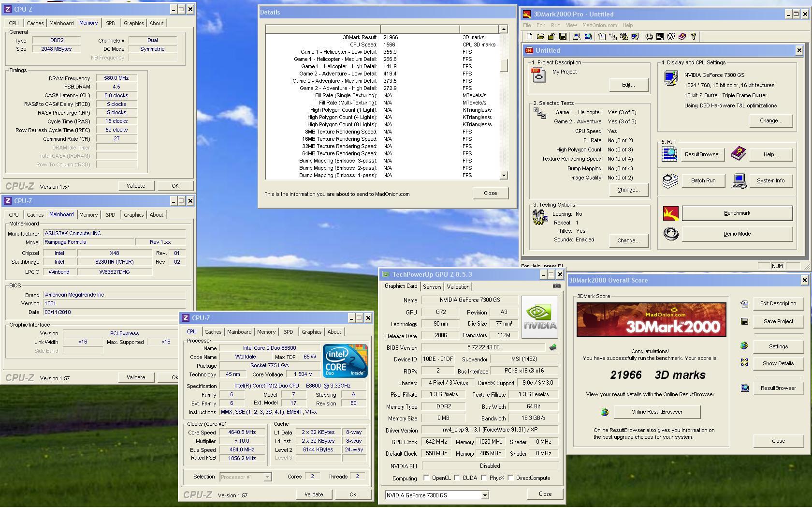Open Run menu in 3DMark2000 Pro
The image size is (812, 508).
point(555,25)
